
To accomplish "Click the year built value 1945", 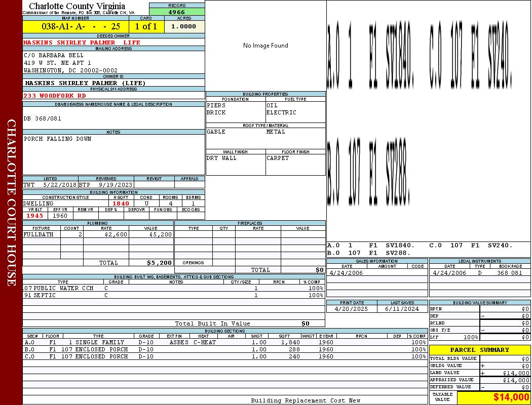I will [x=35, y=216].
